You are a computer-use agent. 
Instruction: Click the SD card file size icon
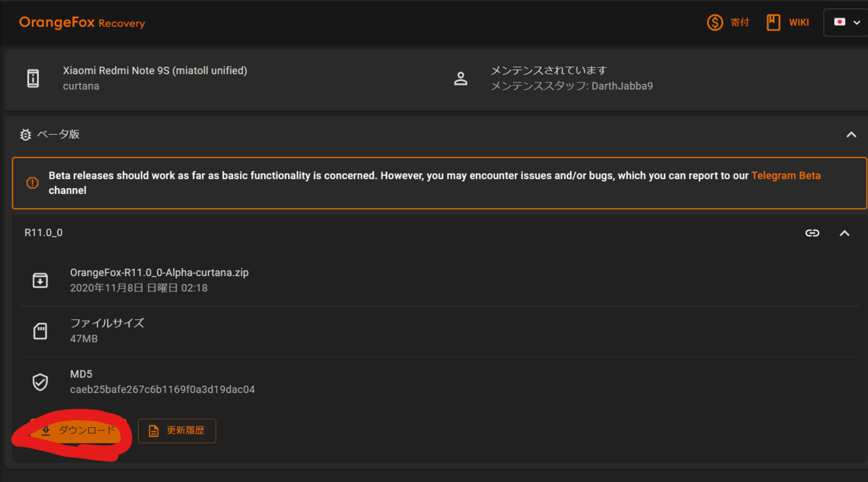point(41,331)
